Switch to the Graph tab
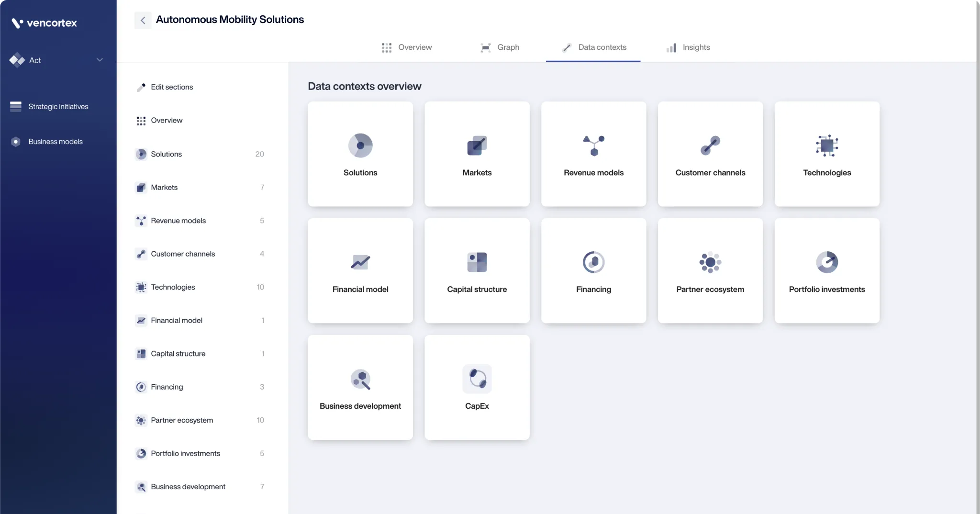This screenshot has width=980, height=514. [500, 47]
